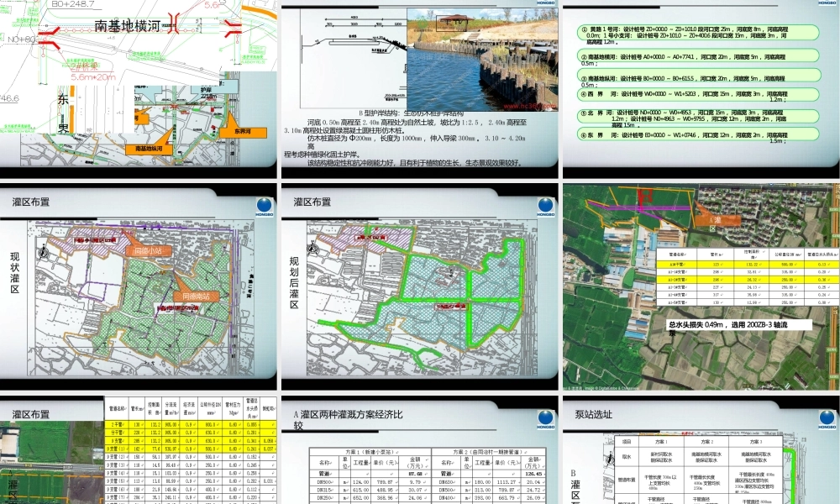Click the HONGBO logo on 规划后灌区 slide
The height and width of the screenshot is (504, 840).
(546, 207)
